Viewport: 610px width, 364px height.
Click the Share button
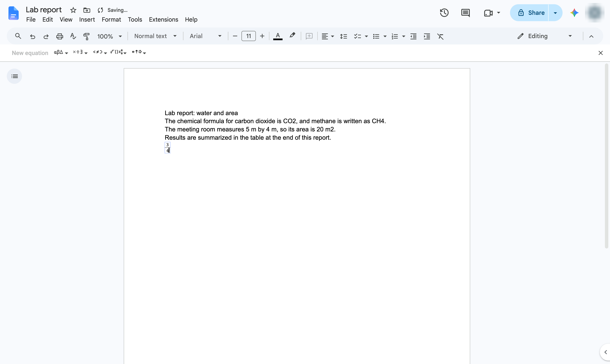[x=529, y=13]
